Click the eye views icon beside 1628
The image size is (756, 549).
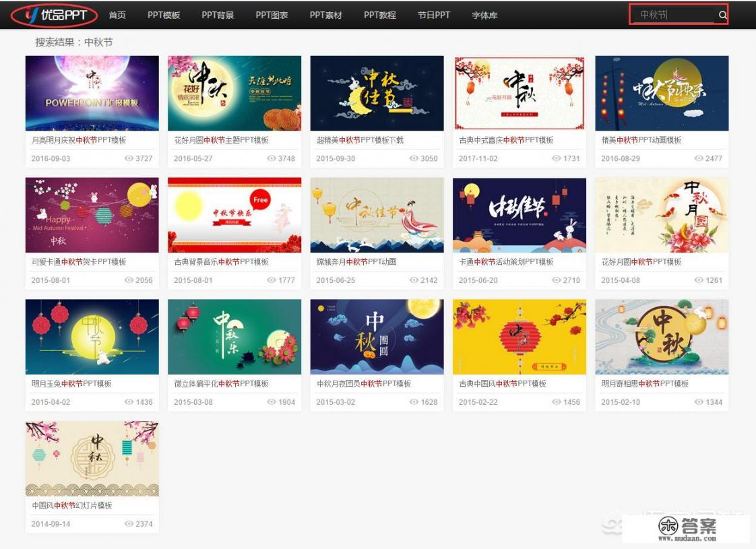pos(414,402)
